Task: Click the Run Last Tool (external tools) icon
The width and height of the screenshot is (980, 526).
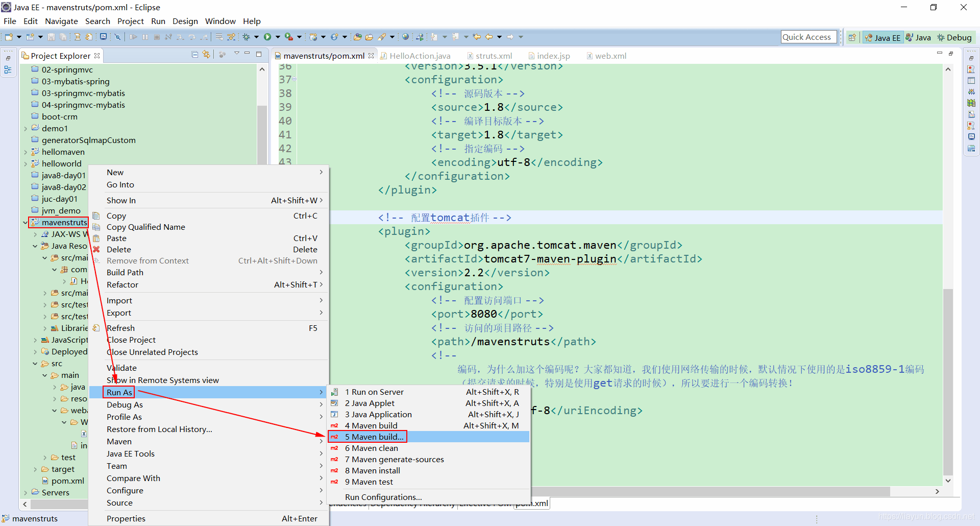Action: [289, 37]
